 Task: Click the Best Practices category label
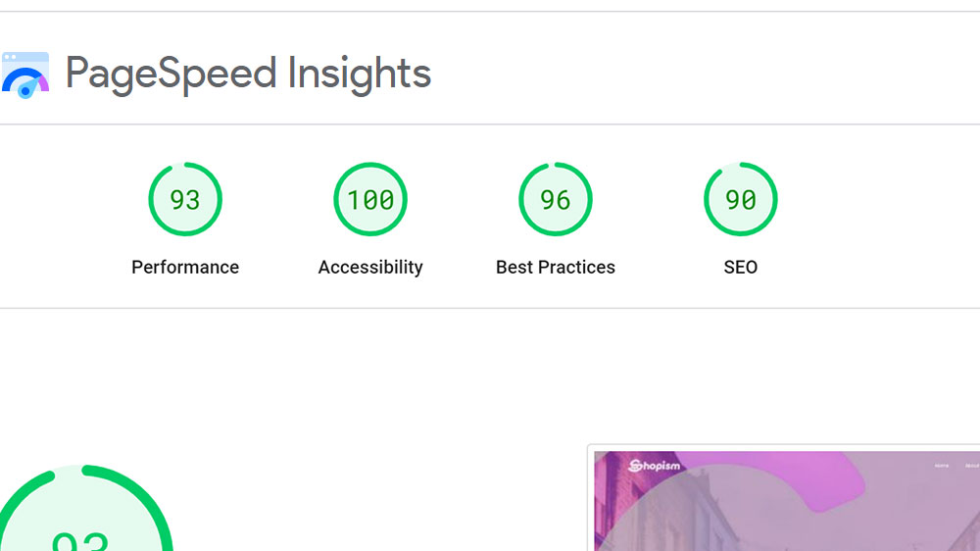556,267
